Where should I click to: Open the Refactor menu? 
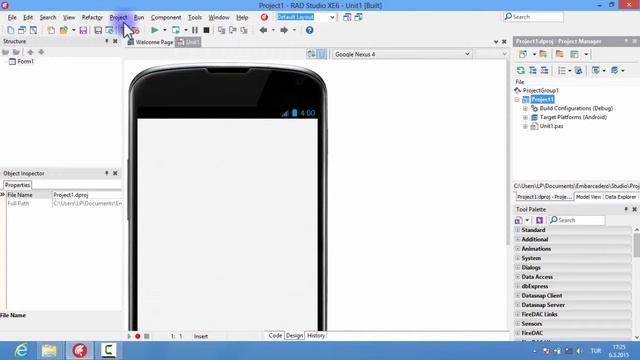[92, 18]
